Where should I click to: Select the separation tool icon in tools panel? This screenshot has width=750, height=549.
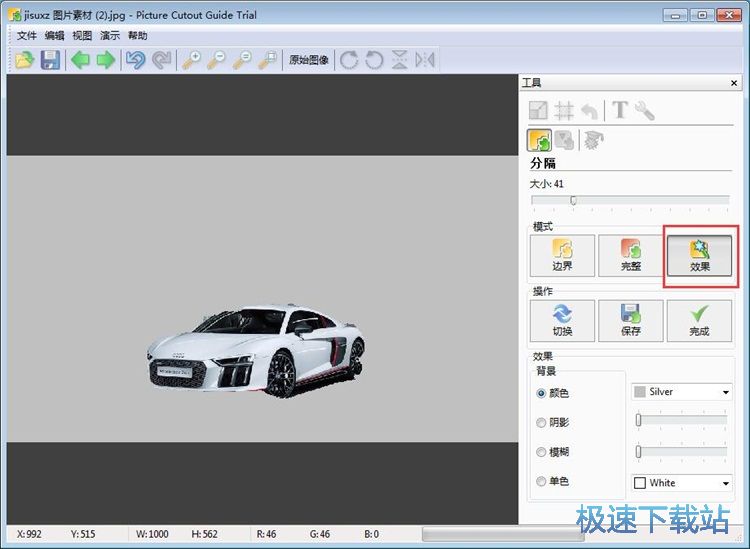tap(540, 141)
